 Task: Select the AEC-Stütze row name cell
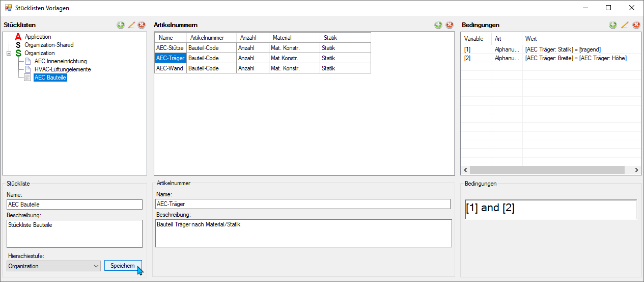point(171,48)
